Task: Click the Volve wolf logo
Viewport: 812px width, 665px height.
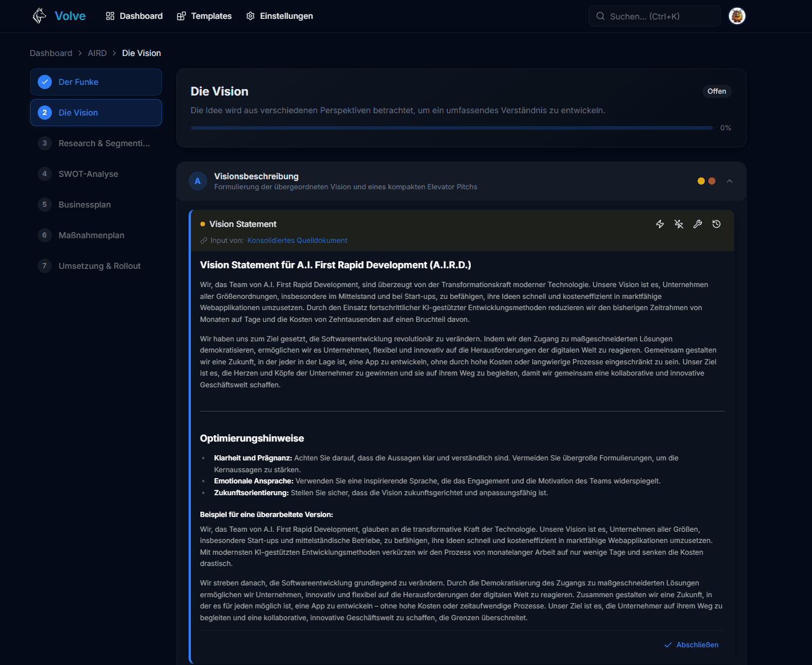Action: point(39,16)
